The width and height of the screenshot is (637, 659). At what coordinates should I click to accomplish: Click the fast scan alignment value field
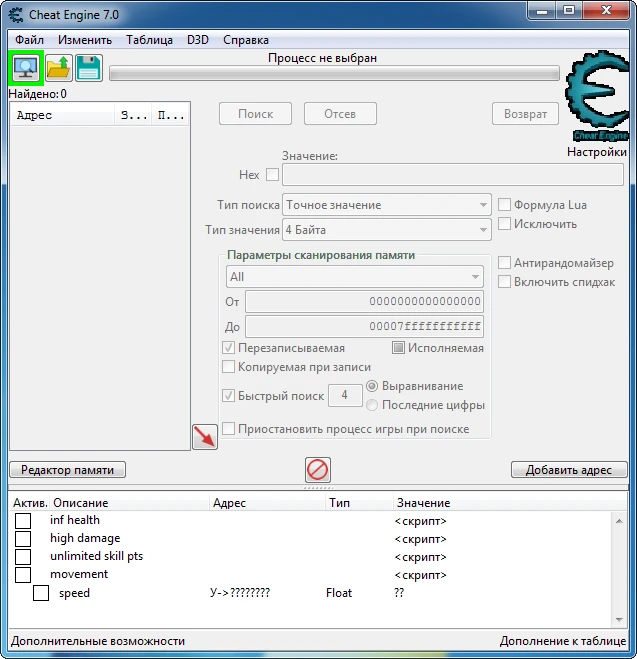click(345, 395)
